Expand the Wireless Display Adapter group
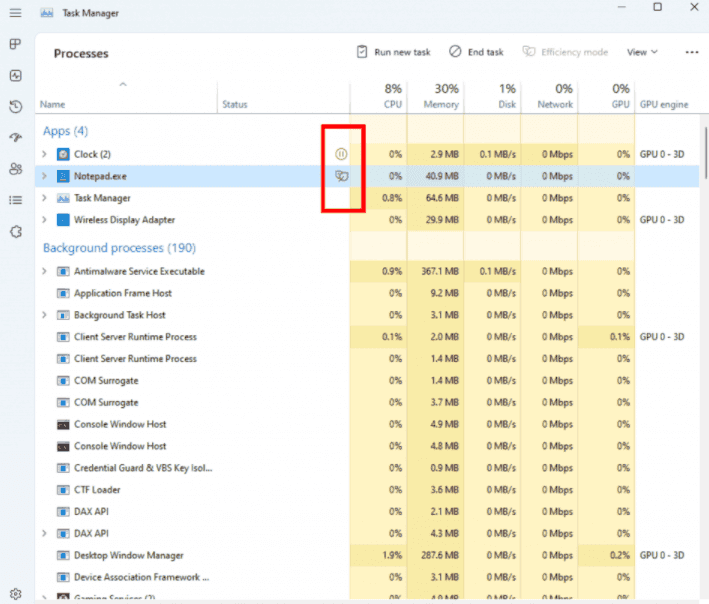This screenshot has height=604, width=709. (44, 220)
